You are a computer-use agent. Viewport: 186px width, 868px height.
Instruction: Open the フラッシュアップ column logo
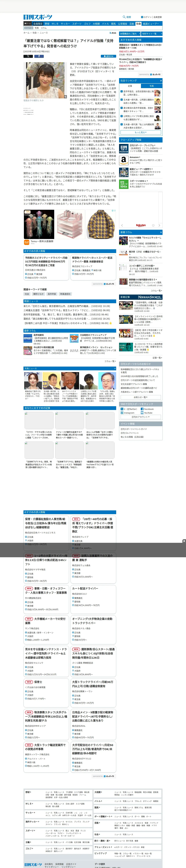(74, 338)
